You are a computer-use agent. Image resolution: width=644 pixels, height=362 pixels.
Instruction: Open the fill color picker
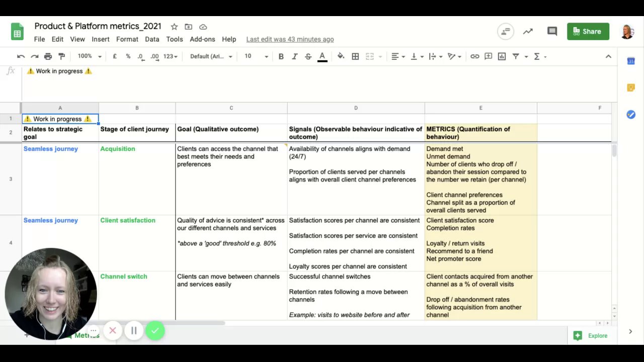pos(341,56)
